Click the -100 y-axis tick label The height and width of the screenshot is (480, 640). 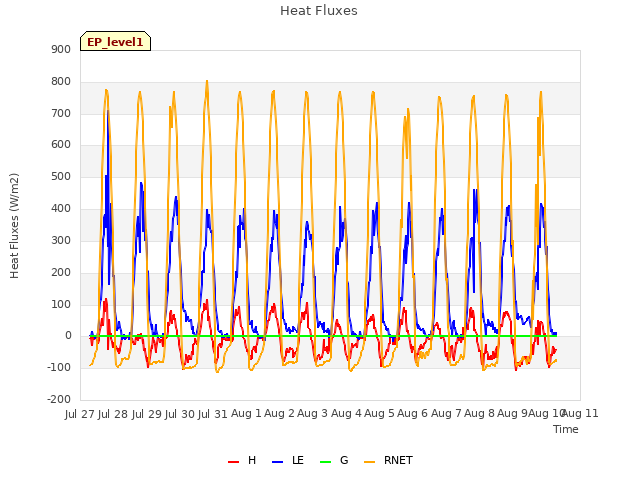point(59,367)
